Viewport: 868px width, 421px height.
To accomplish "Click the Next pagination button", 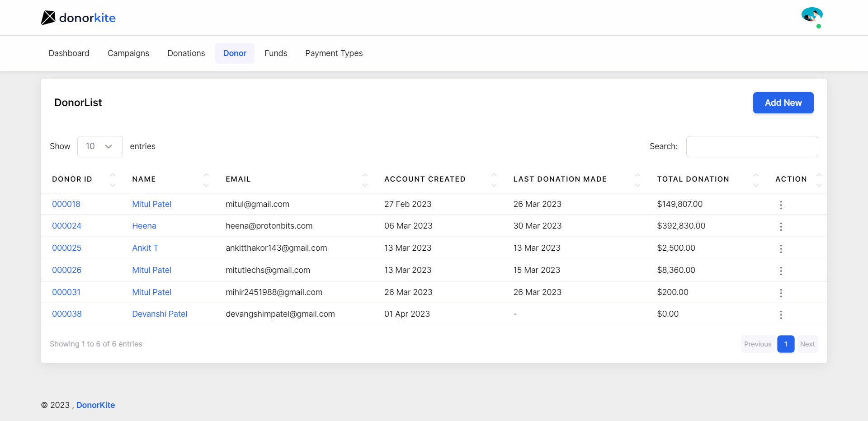I will (807, 344).
